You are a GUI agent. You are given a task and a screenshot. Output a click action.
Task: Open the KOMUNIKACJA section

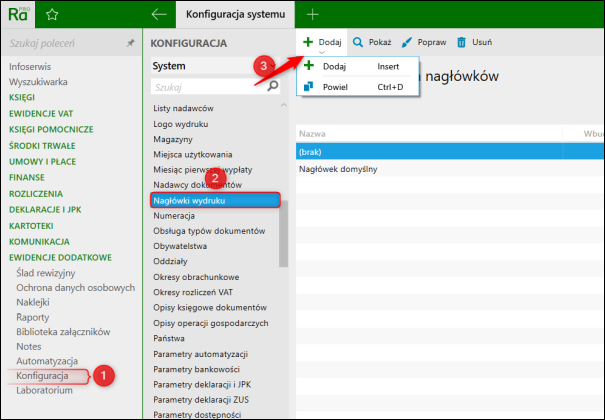[39, 242]
